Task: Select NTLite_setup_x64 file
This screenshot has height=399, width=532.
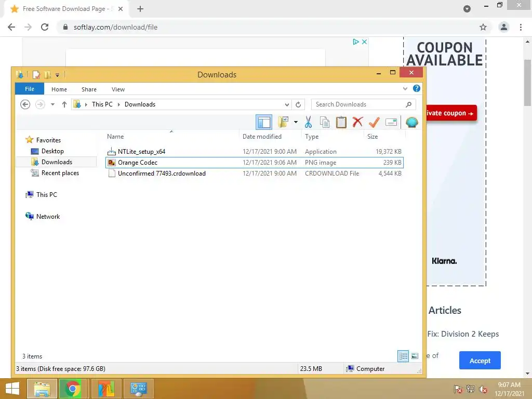Action: [255, 152]
